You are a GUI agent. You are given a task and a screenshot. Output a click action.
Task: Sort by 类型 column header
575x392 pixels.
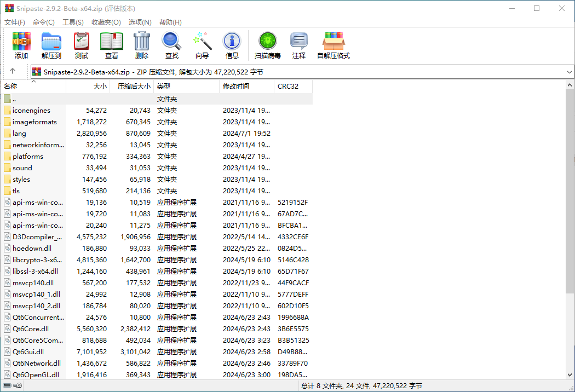187,86
